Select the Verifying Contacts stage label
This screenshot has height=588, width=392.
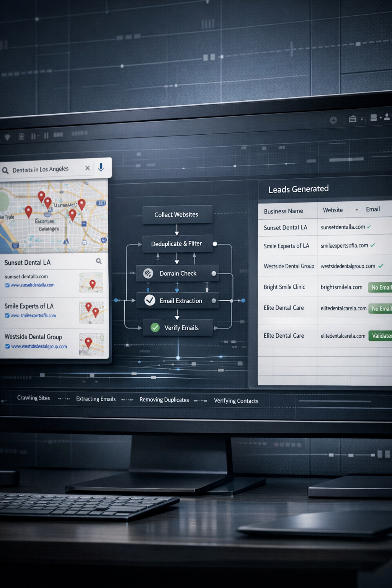(x=236, y=401)
